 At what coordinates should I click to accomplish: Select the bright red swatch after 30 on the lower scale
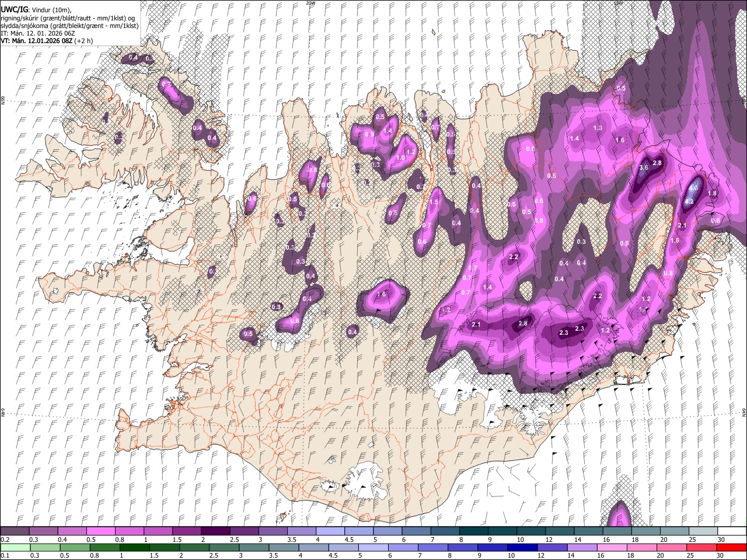tap(731, 547)
